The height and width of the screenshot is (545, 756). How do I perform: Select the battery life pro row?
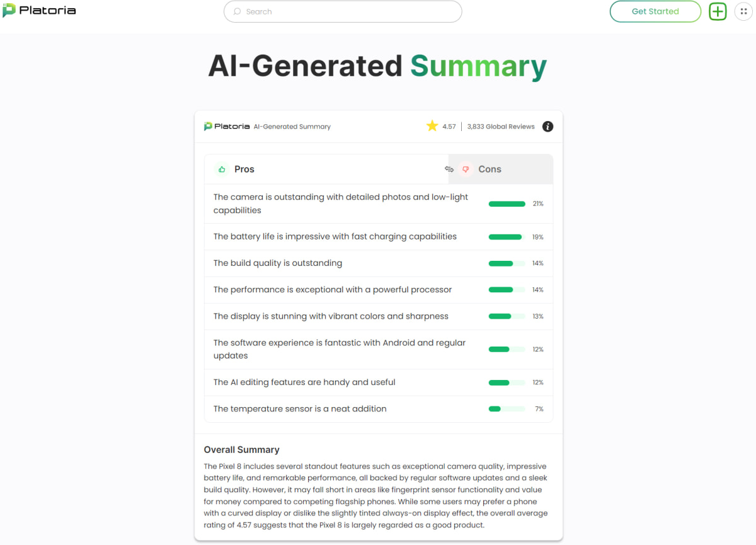pos(379,237)
